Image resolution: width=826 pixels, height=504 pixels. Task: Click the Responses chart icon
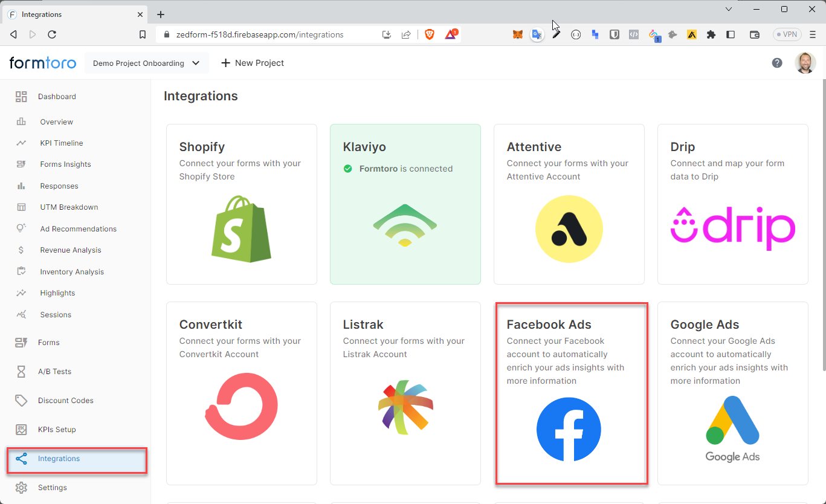click(x=21, y=186)
